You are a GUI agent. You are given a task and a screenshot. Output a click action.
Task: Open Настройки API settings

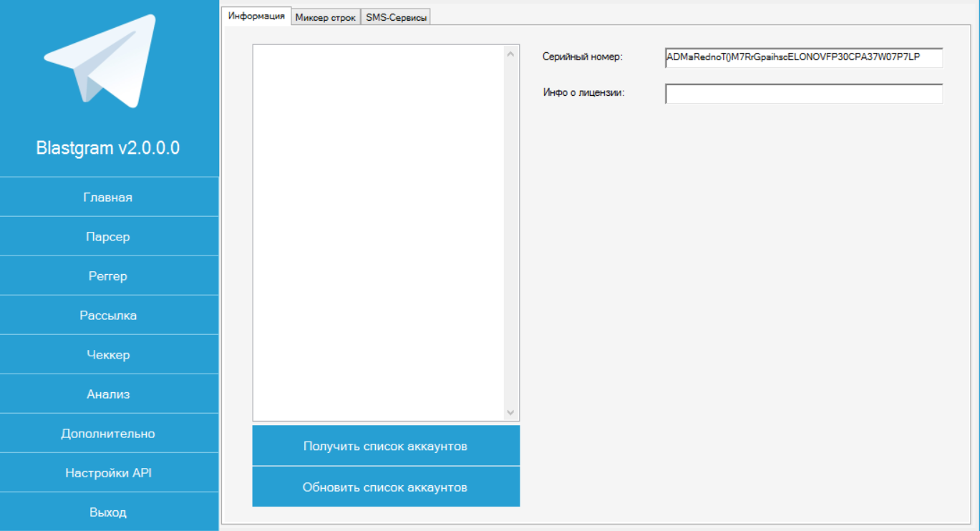108,473
